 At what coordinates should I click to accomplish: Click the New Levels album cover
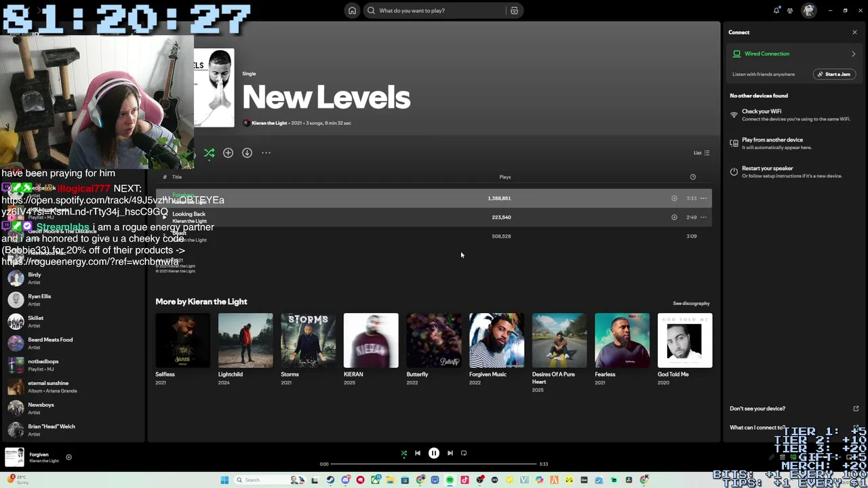[x=214, y=87]
